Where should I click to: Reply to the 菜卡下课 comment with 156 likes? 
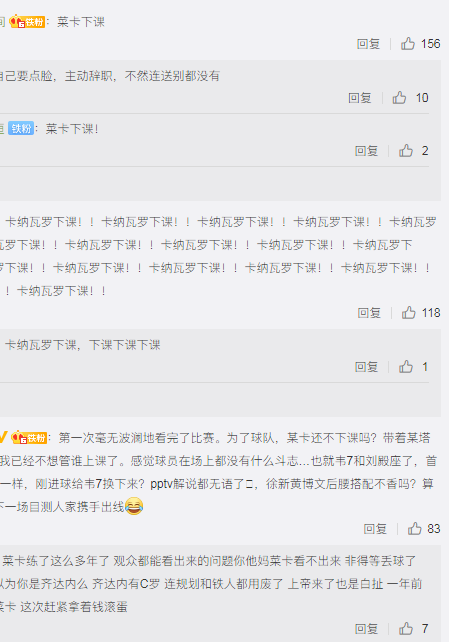click(x=368, y=44)
